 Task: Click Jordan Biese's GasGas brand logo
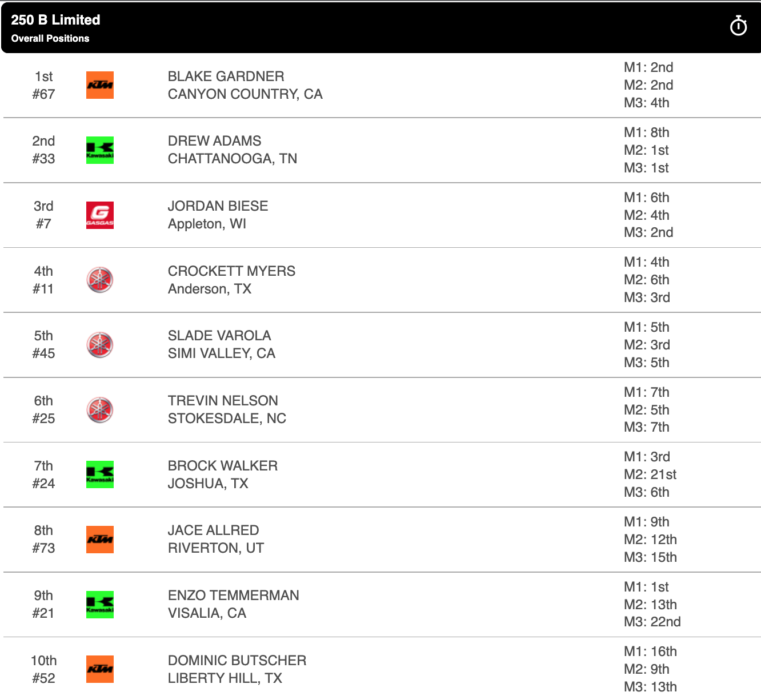100,215
